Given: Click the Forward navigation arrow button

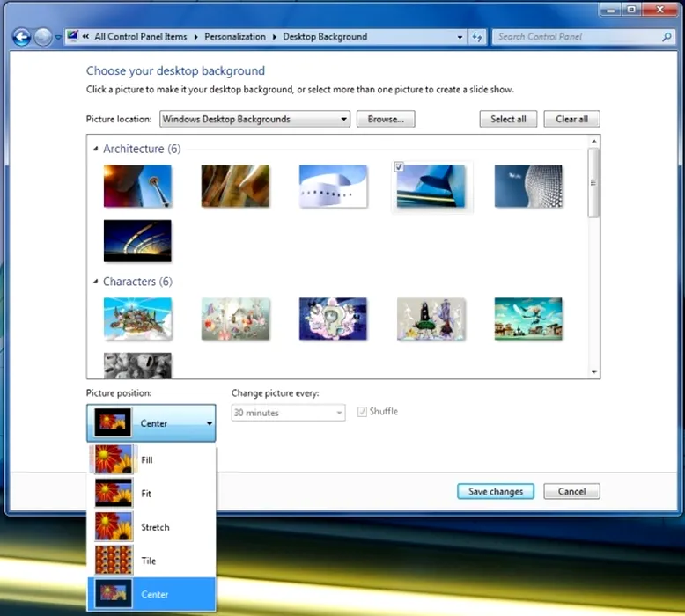Looking at the screenshot, I should (43, 37).
